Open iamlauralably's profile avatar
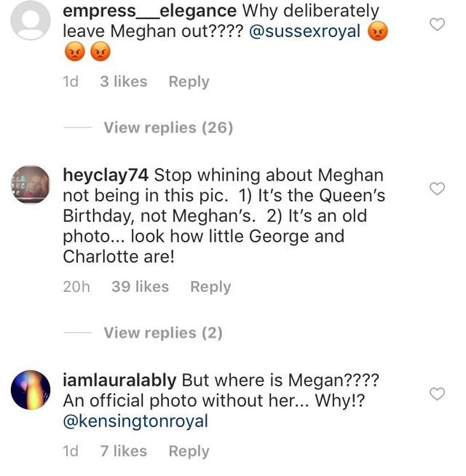 pos(31,390)
